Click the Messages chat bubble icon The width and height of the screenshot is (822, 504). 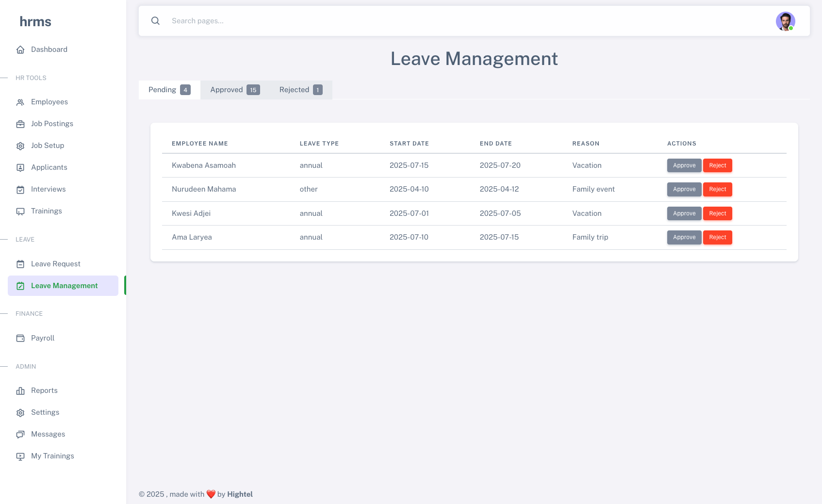(x=20, y=435)
